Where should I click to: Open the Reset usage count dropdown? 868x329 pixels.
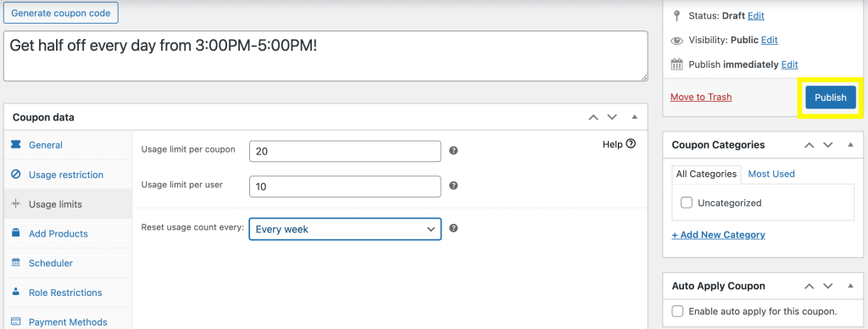tap(345, 229)
